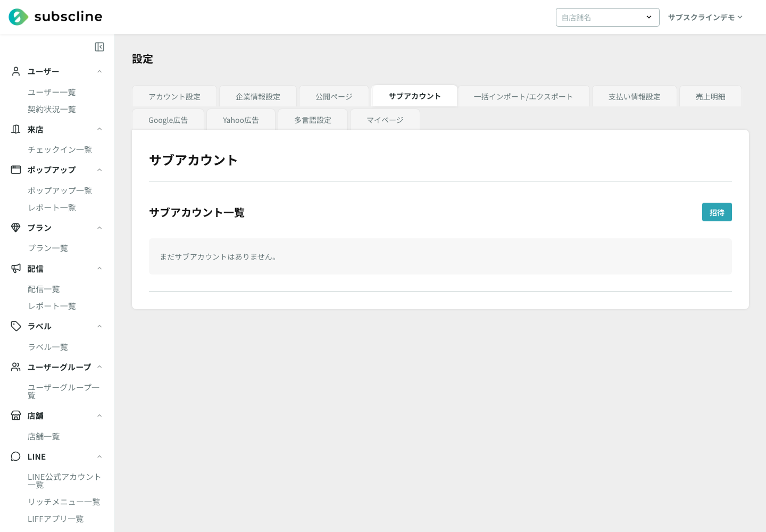This screenshot has width=766, height=532.
Task: Click the まだサブアカウントはありません message
Action: pyautogui.click(x=218, y=256)
